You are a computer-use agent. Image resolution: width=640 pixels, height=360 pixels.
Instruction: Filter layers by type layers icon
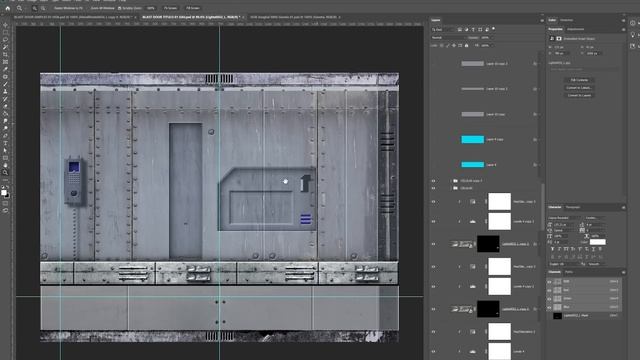(x=473, y=29)
